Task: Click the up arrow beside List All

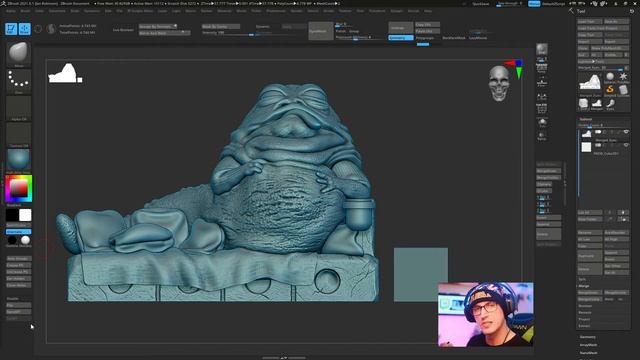Action: click(610, 213)
